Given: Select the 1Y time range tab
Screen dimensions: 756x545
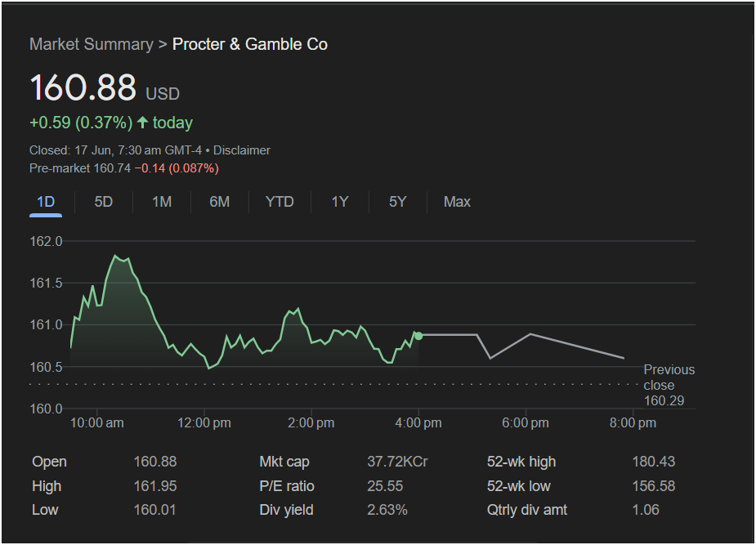Looking at the screenshot, I should coord(339,202).
